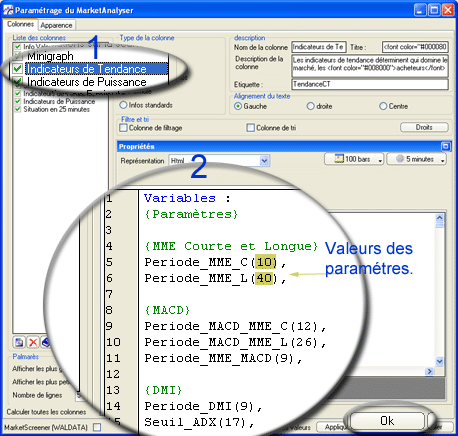The width and height of the screenshot is (458, 436).
Task: Open the 100 bars dropdown
Action: (354, 159)
